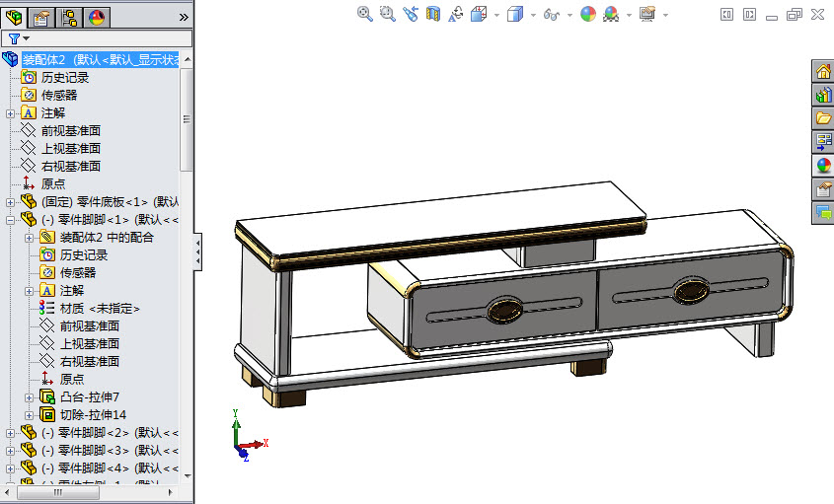This screenshot has width=834, height=504.
Task: Open the Apply Scene icon
Action: [x=611, y=15]
